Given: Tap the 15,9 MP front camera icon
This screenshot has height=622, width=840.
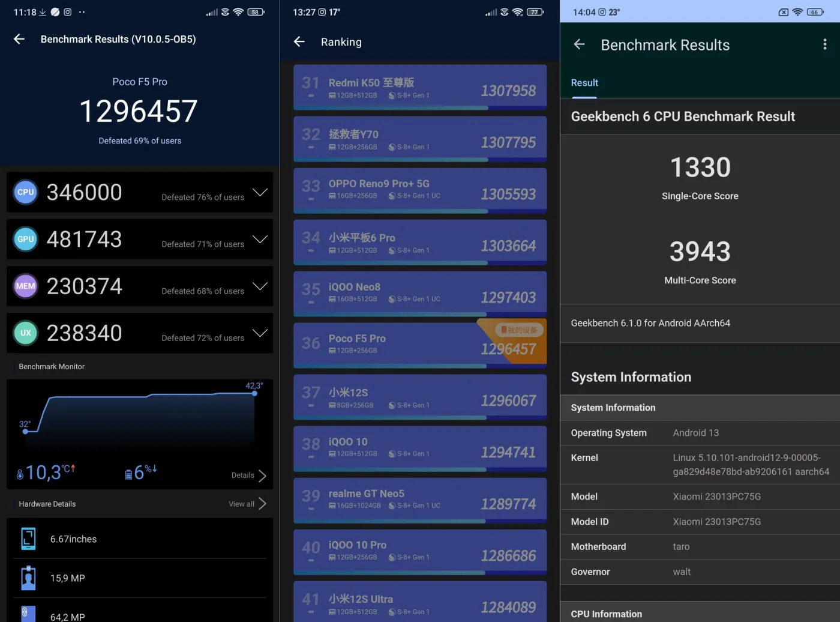Looking at the screenshot, I should pos(28,578).
